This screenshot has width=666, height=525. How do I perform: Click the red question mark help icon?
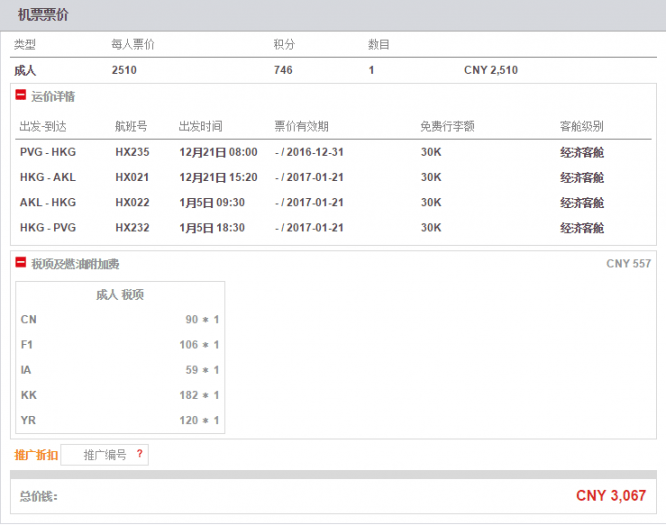[x=139, y=454]
